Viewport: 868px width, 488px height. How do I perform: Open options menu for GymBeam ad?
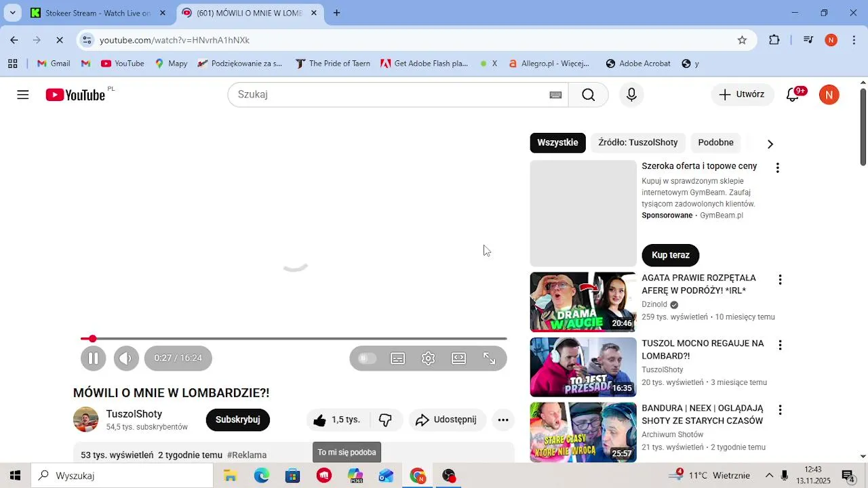click(x=778, y=168)
